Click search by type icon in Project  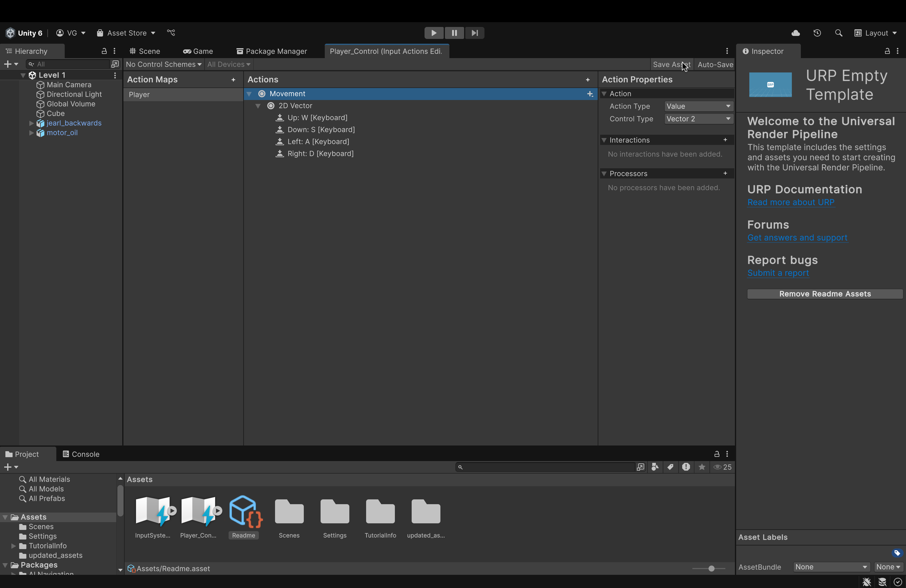point(655,467)
